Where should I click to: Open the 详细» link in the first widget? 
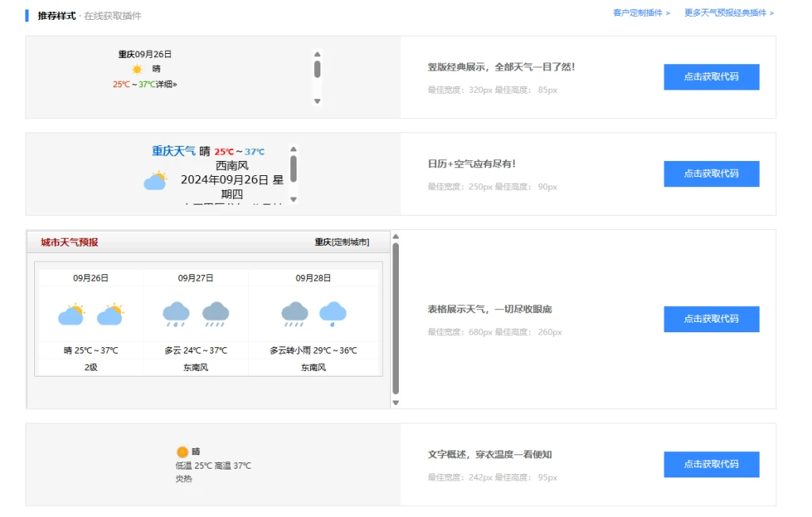pyautogui.click(x=167, y=84)
